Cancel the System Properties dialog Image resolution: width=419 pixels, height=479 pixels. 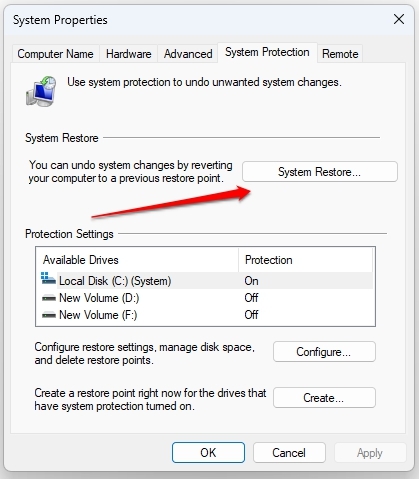tap(289, 453)
